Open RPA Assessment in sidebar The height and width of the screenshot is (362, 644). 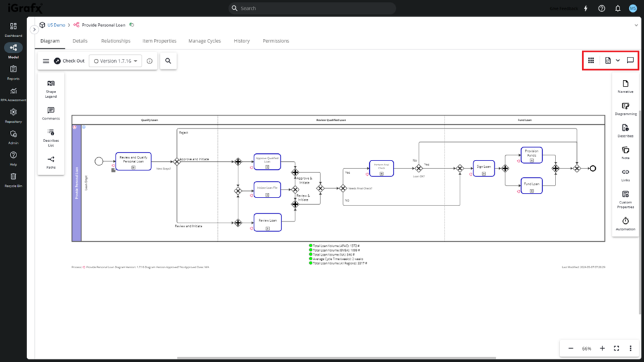tap(13, 94)
